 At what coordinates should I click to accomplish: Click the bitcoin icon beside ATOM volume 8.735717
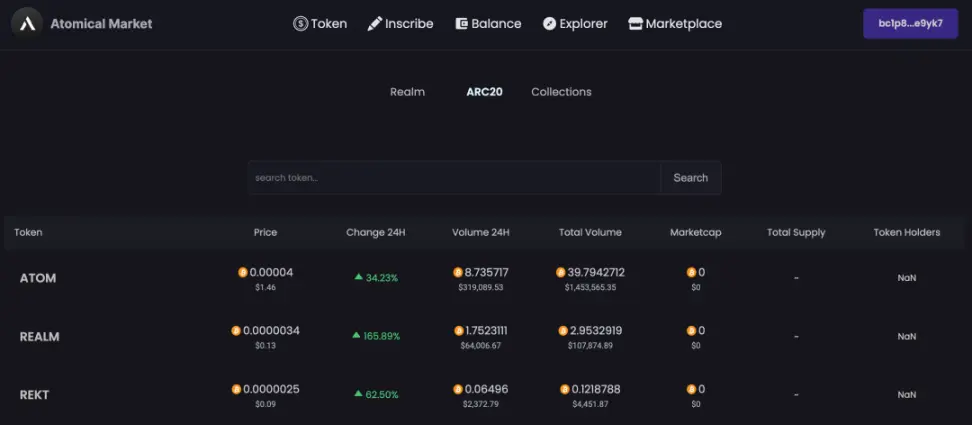(458, 272)
